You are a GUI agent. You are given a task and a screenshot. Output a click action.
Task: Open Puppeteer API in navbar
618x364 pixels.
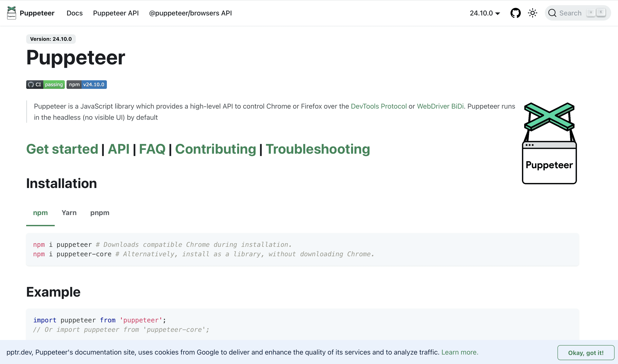tap(116, 13)
